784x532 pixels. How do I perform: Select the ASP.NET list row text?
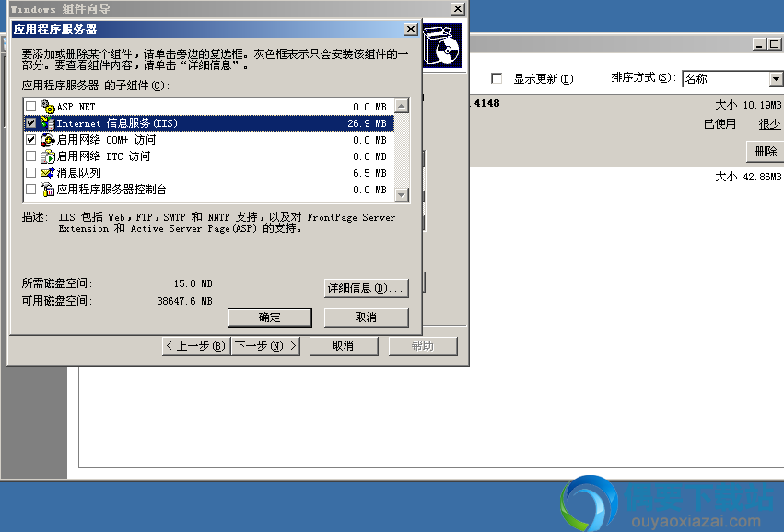(76, 107)
